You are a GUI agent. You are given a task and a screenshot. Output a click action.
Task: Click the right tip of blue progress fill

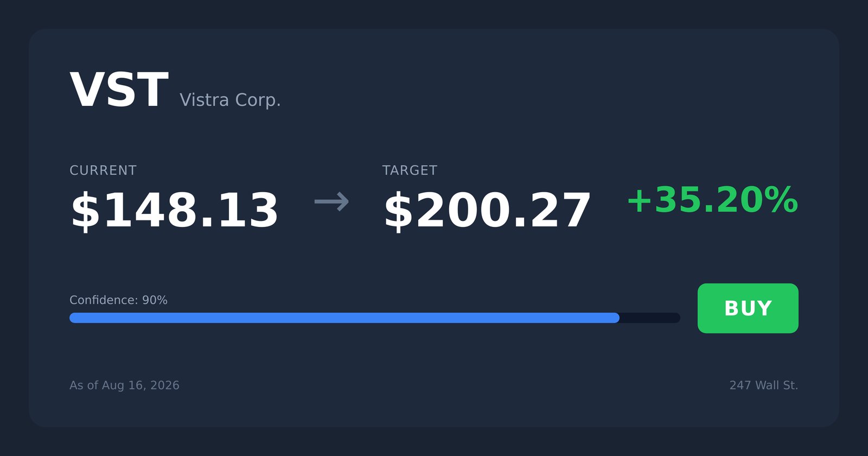point(615,318)
